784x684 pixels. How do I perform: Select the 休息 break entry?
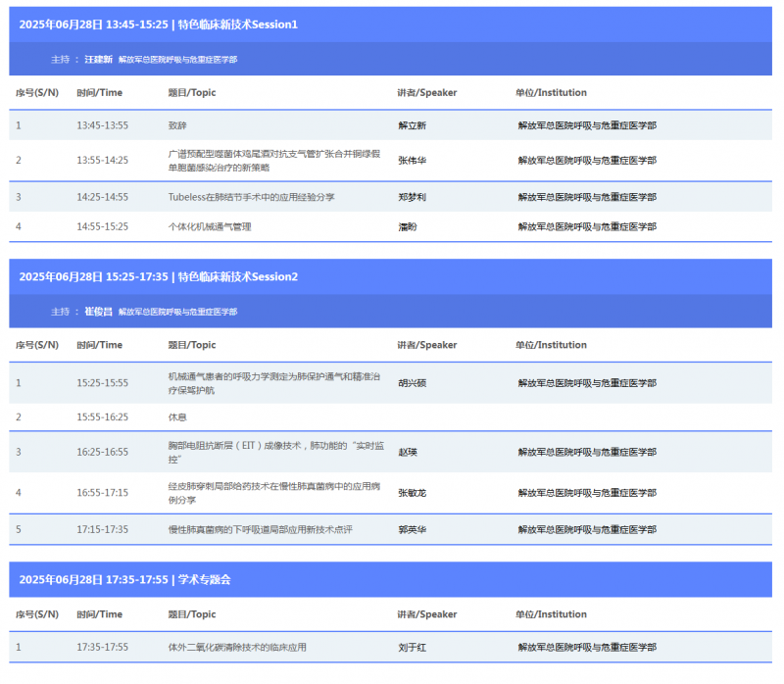click(x=177, y=417)
